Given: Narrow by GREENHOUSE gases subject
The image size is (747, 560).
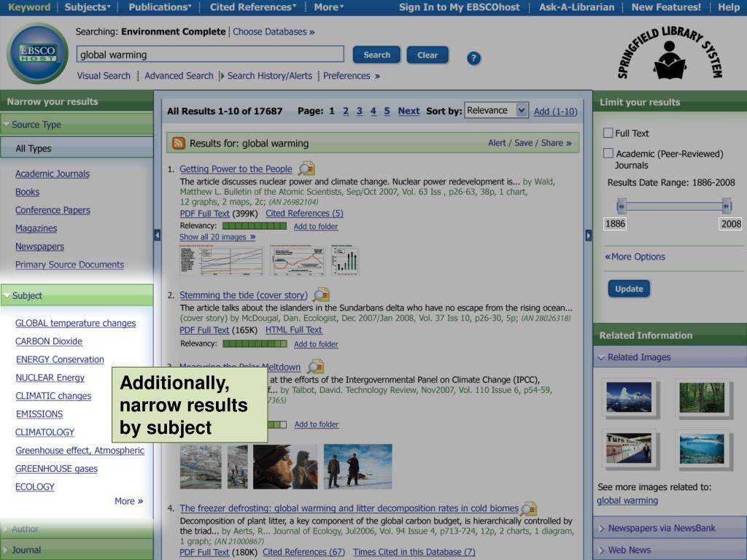Looking at the screenshot, I should point(56,469).
